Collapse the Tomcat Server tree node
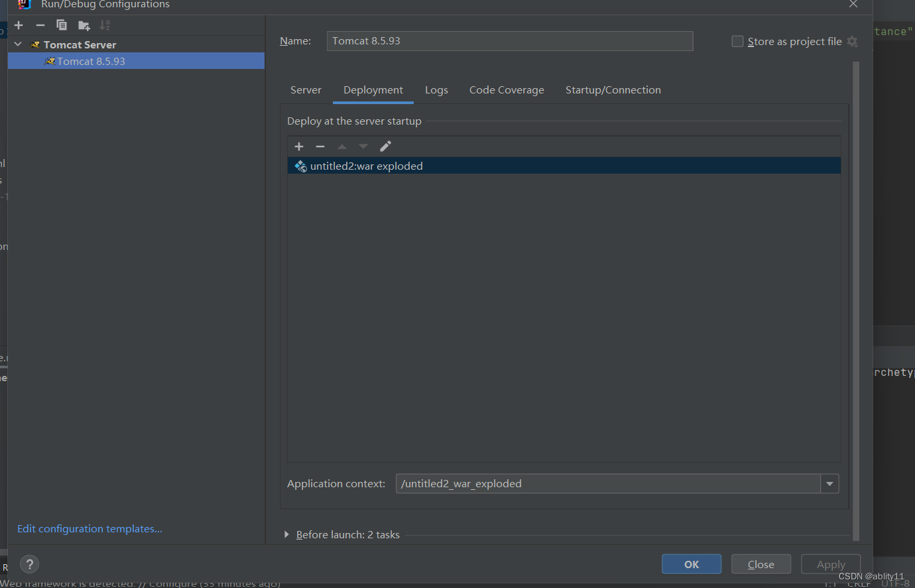 tap(18, 44)
